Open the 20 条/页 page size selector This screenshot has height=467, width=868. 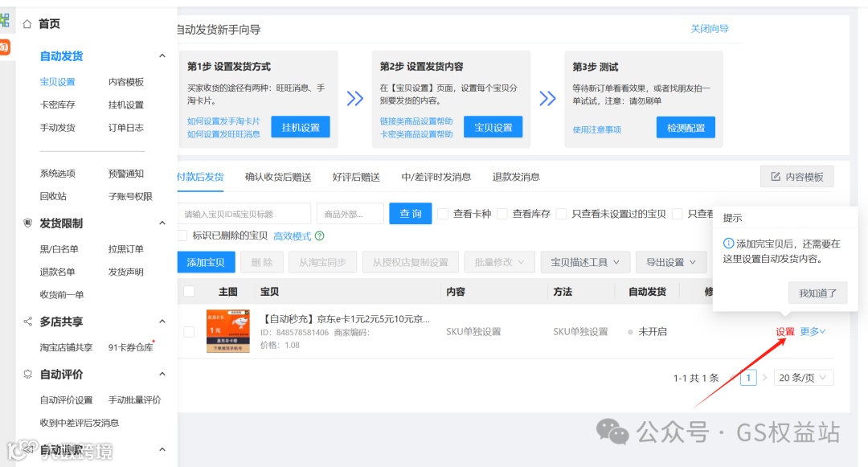click(803, 378)
